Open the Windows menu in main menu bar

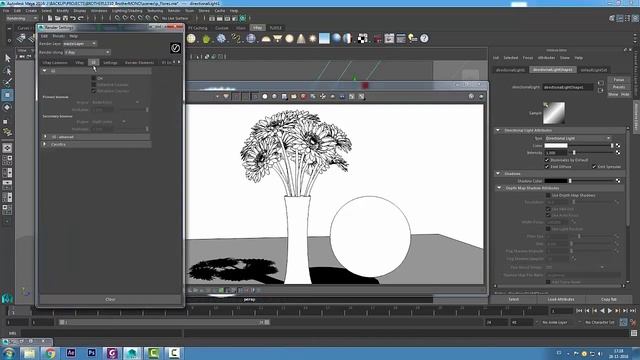pyautogui.click(x=99, y=11)
